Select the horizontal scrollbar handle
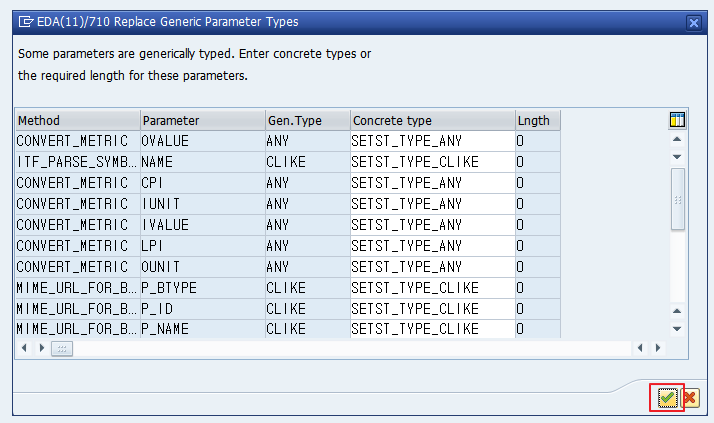The height and width of the screenshot is (423, 714). tap(62, 349)
